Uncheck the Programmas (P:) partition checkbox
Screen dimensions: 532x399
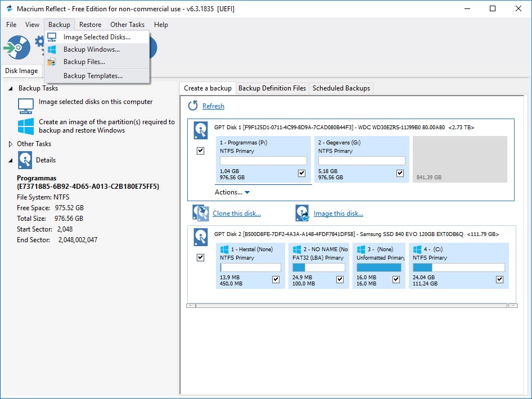coord(301,173)
